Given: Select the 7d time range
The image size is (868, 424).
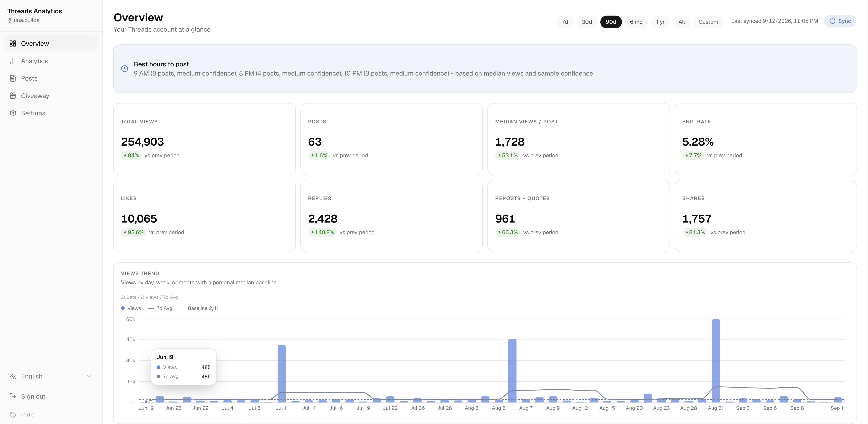Looking at the screenshot, I should coord(565,22).
